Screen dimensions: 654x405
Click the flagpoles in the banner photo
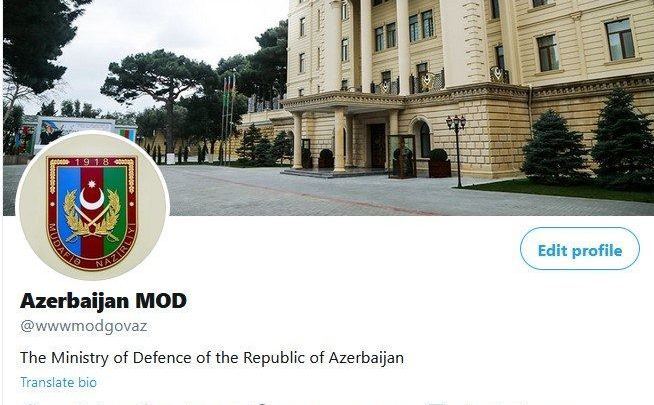(x=228, y=119)
